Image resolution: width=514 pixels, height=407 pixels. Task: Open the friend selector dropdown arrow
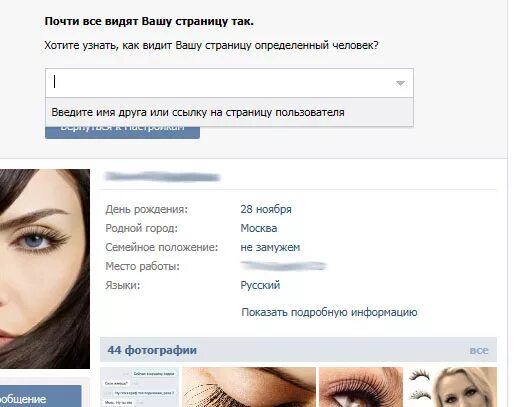[400, 83]
